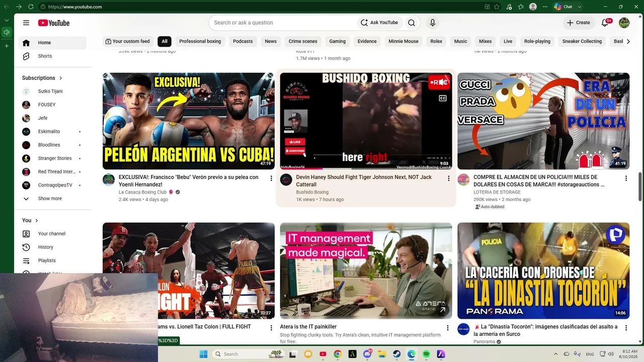Select the Professional boxing chip
Viewport: 644px width, 362px height.
200,41
